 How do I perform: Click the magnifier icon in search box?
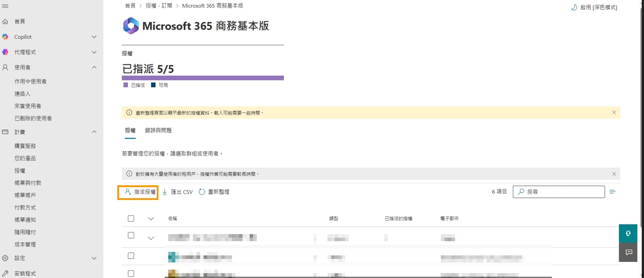(x=521, y=192)
